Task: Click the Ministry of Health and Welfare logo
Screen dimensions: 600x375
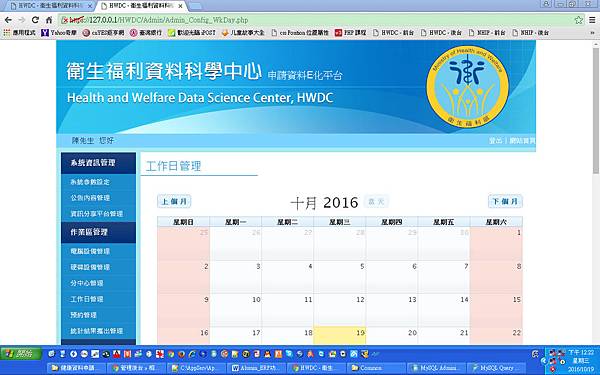Action: coord(467,87)
